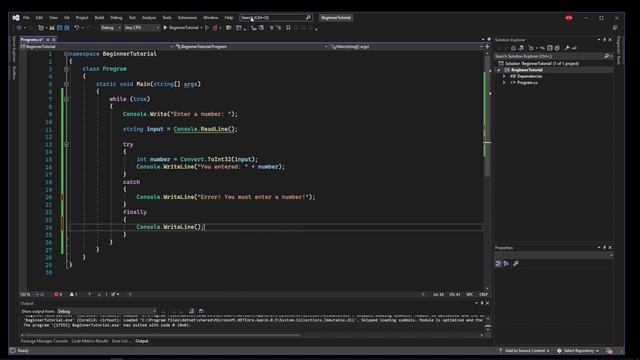
Task: Toggle Show All Files in Solution Explorer
Action: click(557, 48)
